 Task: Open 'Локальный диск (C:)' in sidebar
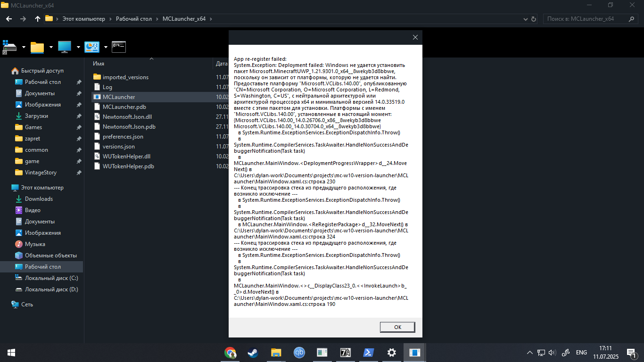click(51, 278)
